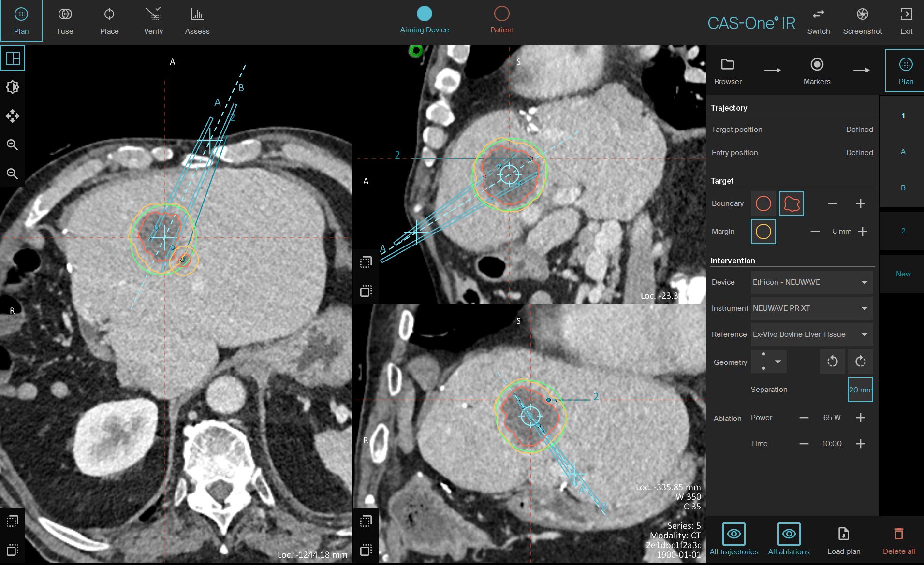Viewport: 924px width, 565px height.
Task: Open the Place tool
Action: pos(109,20)
